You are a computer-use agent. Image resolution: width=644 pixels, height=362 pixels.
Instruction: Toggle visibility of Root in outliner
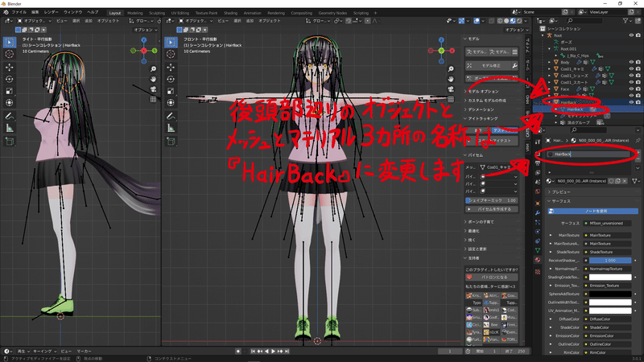(x=631, y=35)
